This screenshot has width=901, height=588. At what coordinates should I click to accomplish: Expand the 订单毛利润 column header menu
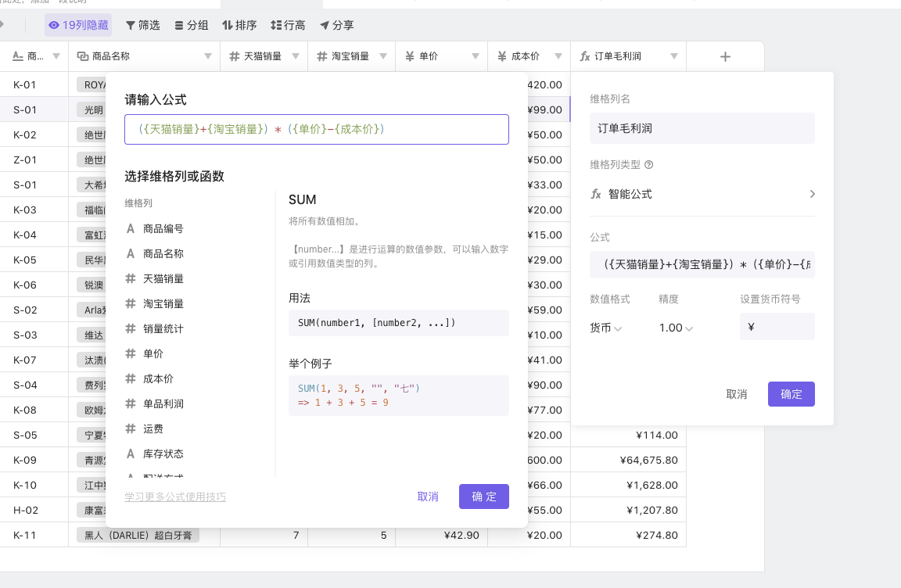point(674,56)
